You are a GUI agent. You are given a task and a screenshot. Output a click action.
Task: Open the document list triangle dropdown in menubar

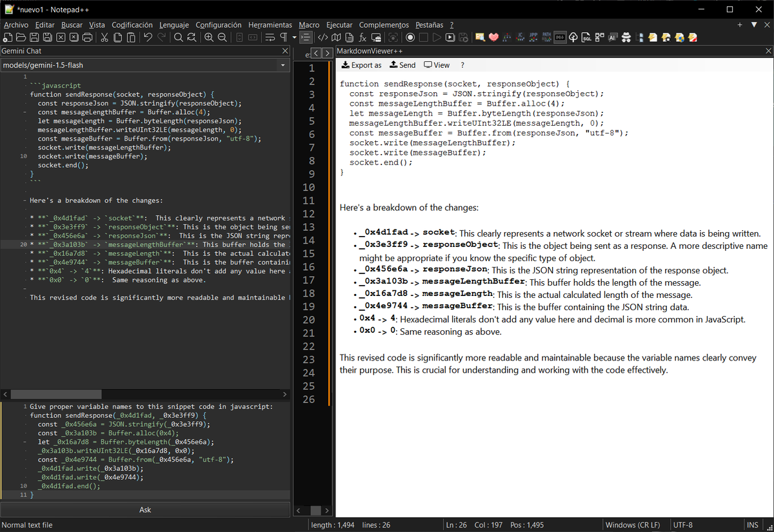(x=755, y=25)
